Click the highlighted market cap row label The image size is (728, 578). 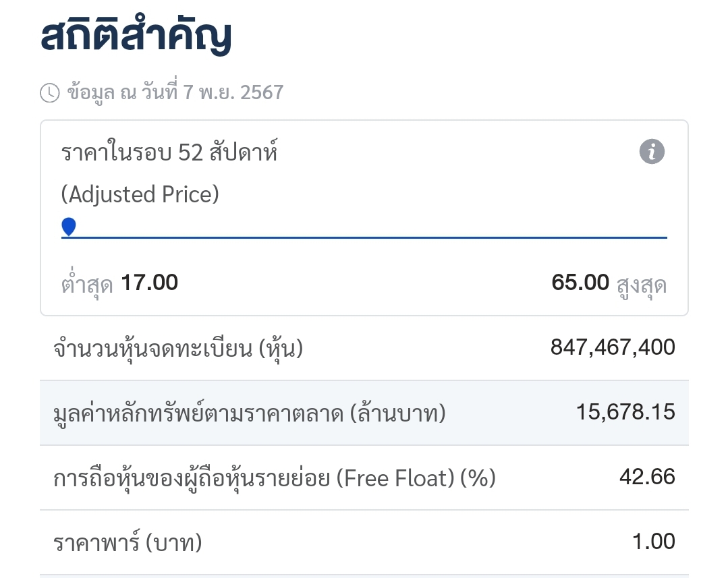pyautogui.click(x=250, y=413)
